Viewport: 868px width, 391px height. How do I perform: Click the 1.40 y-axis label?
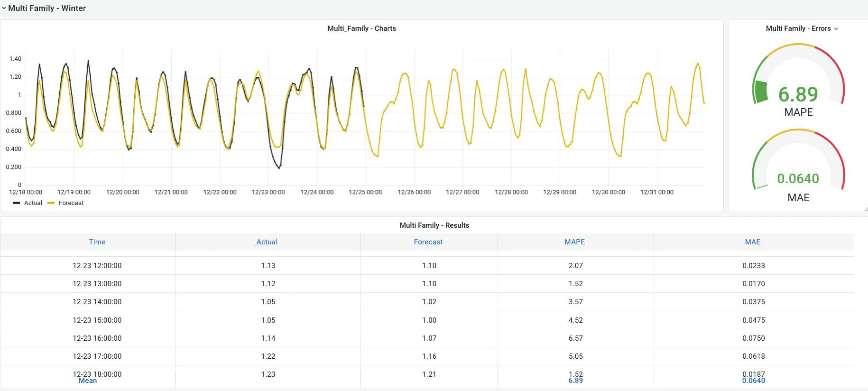[x=15, y=59]
